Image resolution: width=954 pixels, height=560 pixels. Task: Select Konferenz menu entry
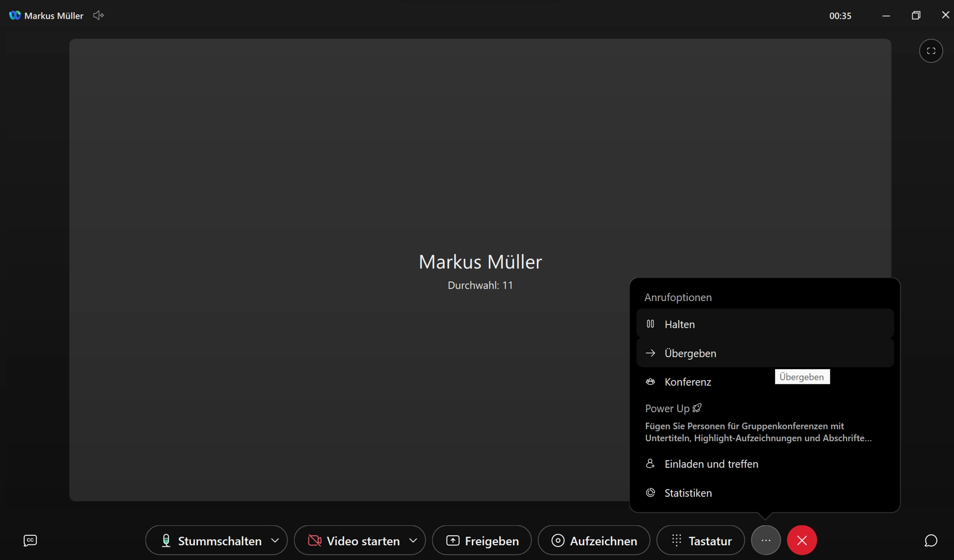click(x=687, y=382)
